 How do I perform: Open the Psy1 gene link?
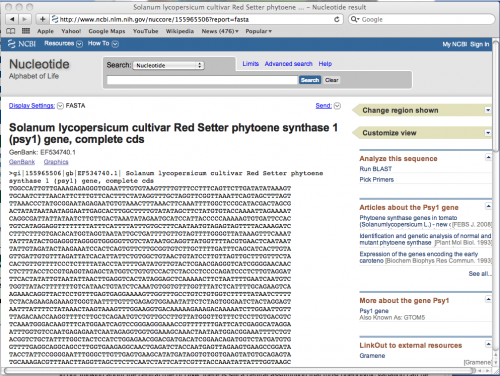(374, 311)
